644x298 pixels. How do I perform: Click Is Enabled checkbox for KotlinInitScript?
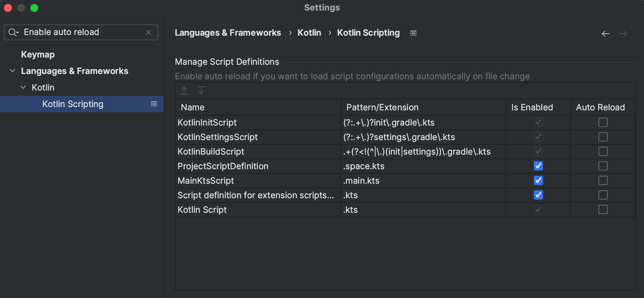point(538,122)
